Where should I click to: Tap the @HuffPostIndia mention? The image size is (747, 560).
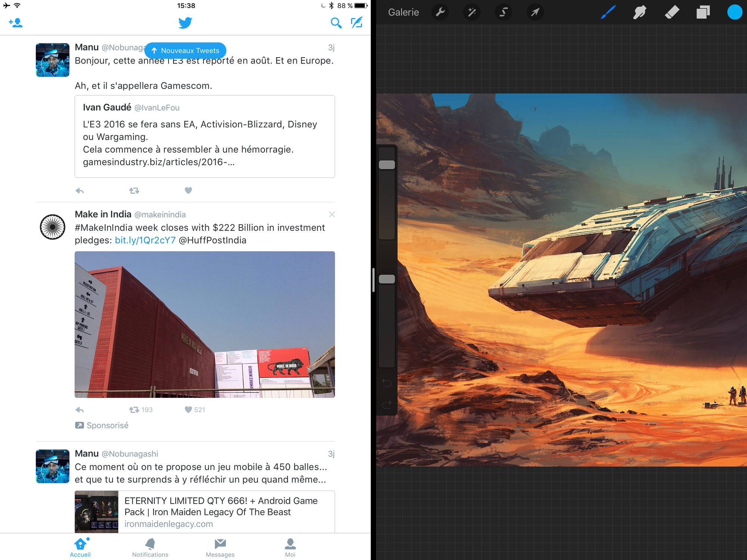tap(213, 240)
